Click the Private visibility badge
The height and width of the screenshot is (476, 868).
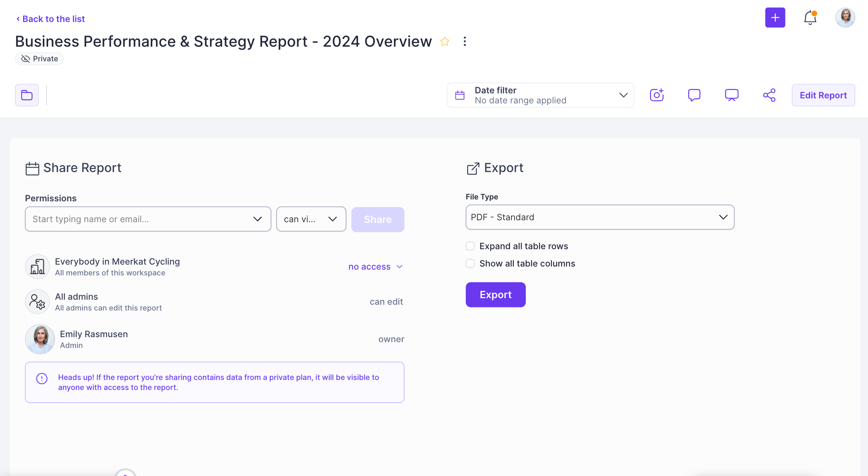[x=39, y=59]
